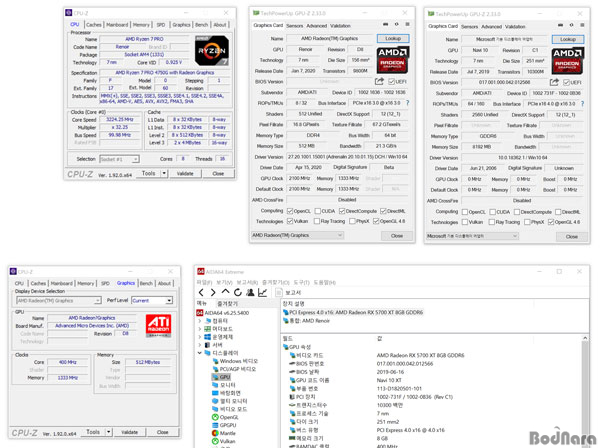Expand the 컴퓨터 node in AIDA64 tree
Screen dimensions: 600x448
coord(200,321)
